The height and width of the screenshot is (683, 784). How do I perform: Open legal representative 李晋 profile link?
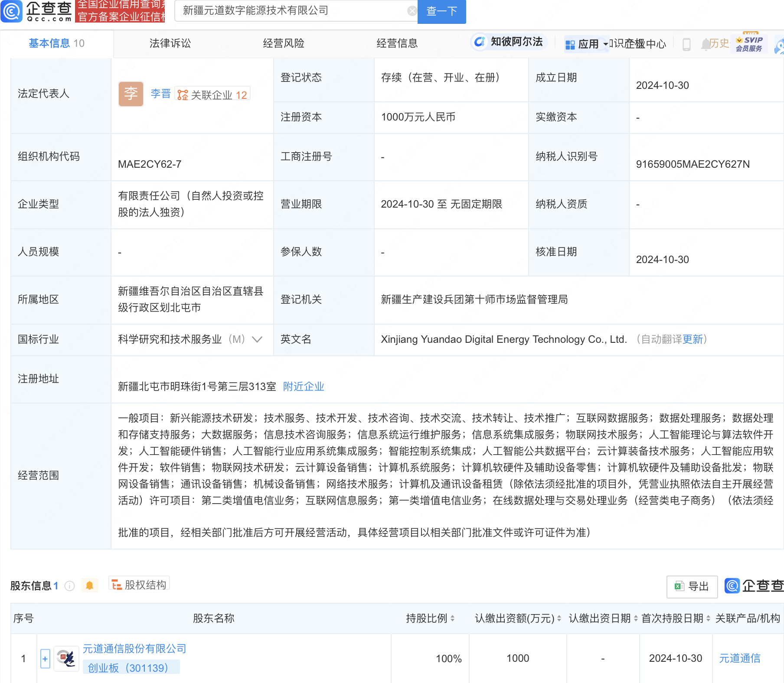click(x=160, y=94)
